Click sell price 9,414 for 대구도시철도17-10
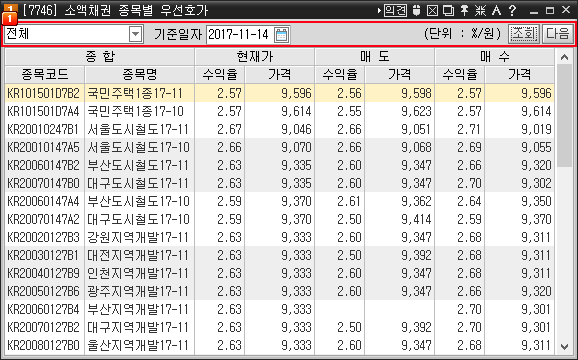578x360 pixels. (x=417, y=220)
